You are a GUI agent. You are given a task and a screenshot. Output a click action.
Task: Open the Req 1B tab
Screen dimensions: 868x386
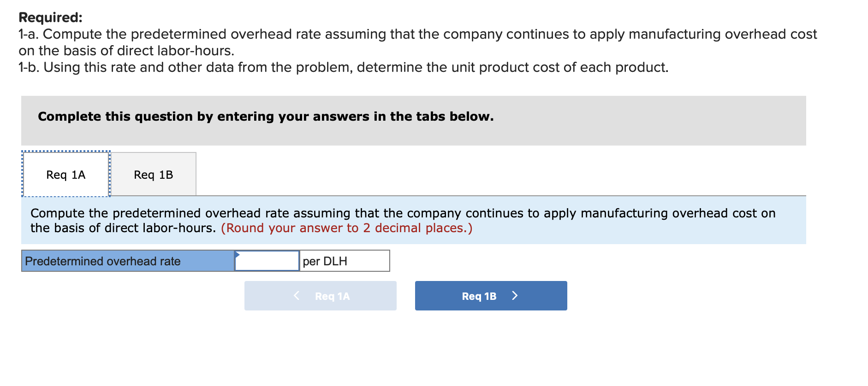click(x=154, y=175)
